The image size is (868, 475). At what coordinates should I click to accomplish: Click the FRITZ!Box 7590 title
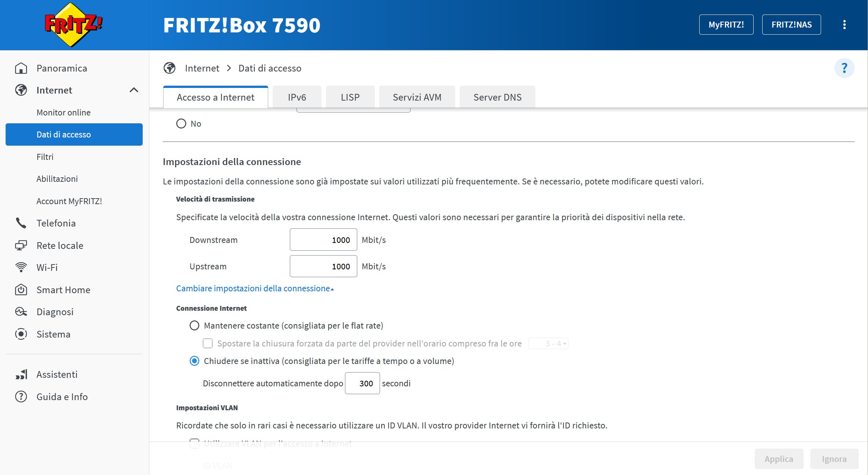(x=241, y=25)
